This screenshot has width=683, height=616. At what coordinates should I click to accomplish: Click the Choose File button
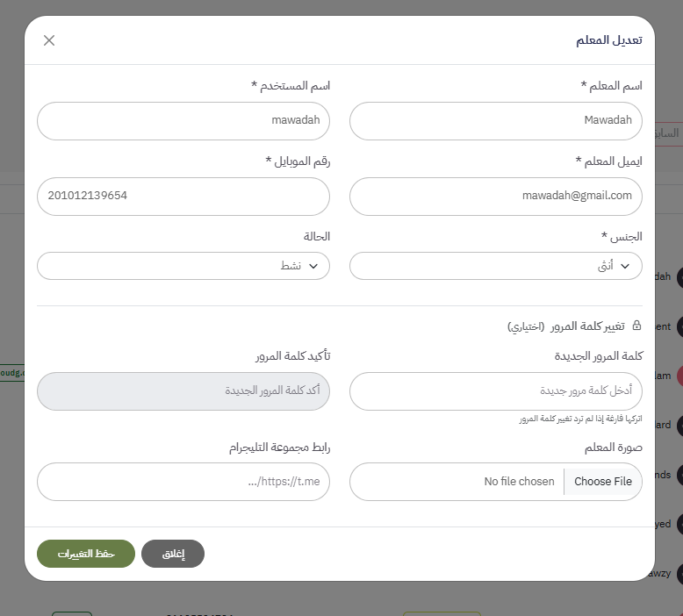tap(603, 482)
